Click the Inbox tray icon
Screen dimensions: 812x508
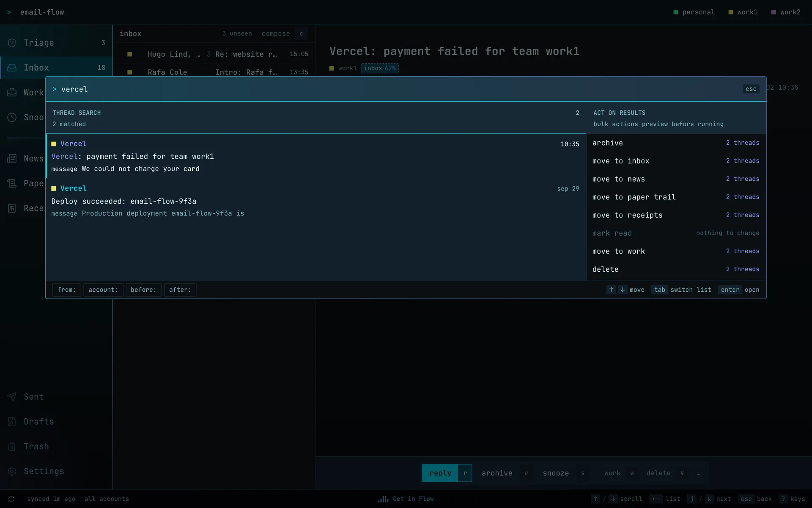tap(12, 68)
